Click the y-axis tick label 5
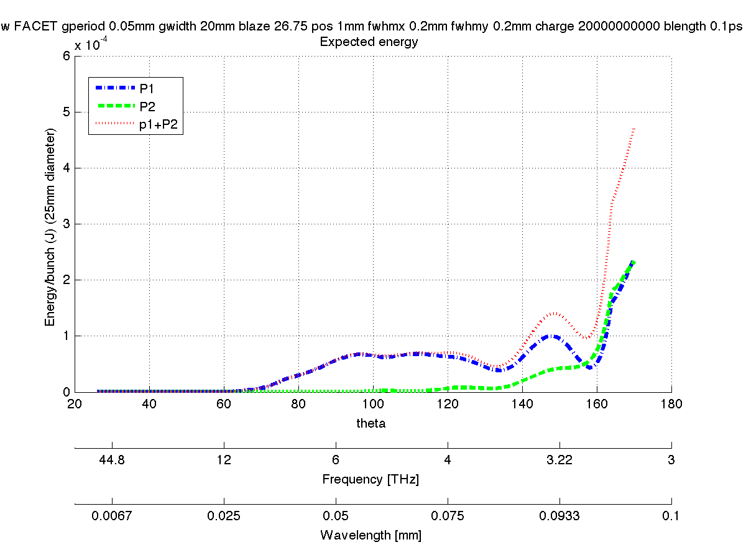Viewport: 746px width, 560px height. coord(66,112)
